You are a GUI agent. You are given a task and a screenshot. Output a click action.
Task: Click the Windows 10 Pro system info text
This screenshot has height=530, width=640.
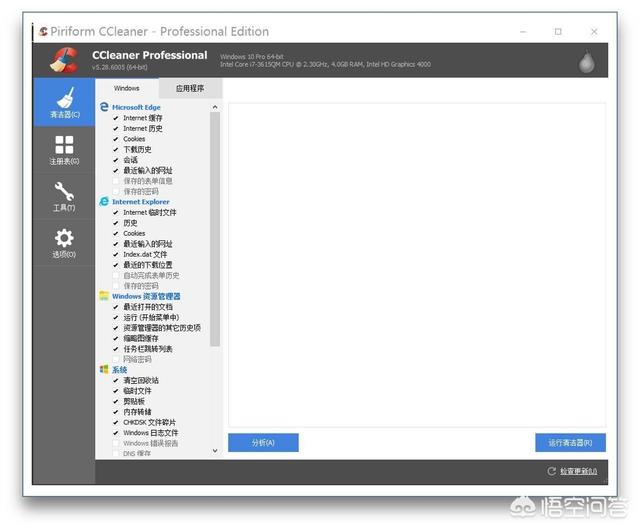pyautogui.click(x=251, y=57)
